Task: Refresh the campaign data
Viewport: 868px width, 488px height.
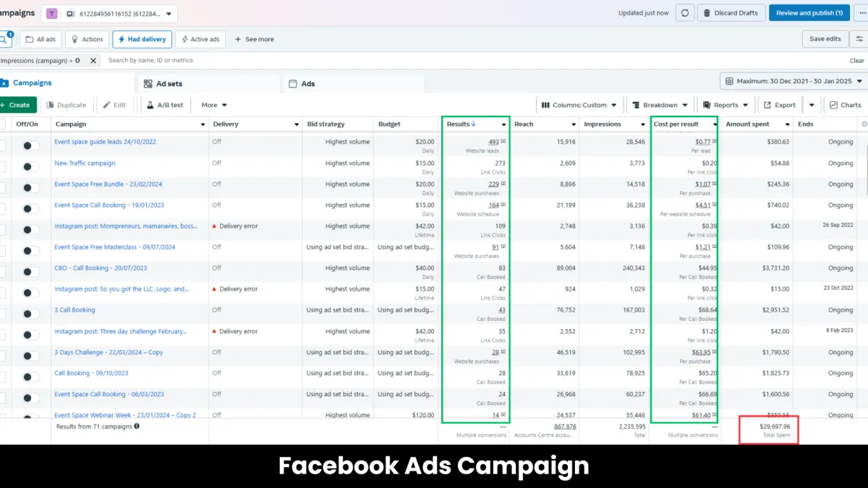Action: 684,13
